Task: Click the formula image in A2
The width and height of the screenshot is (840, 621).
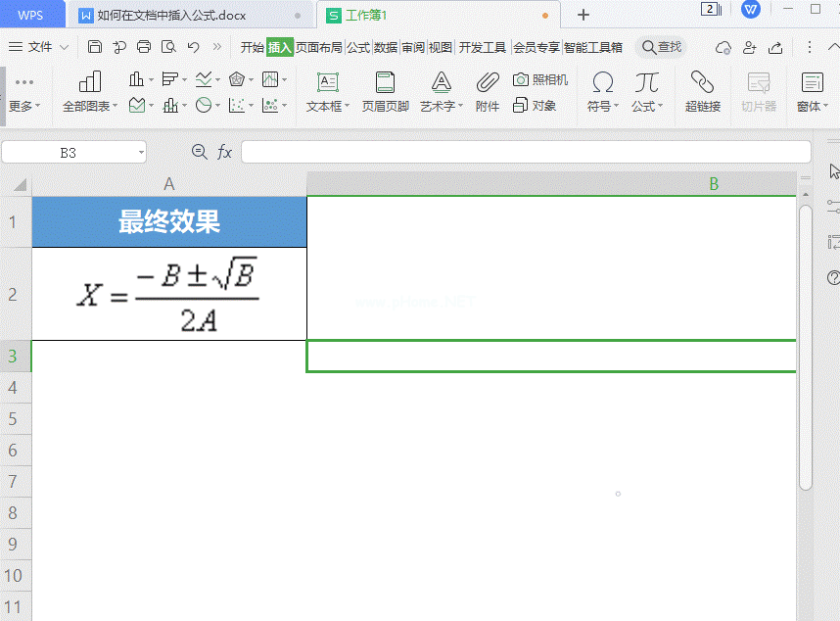Action: pyautogui.click(x=167, y=294)
